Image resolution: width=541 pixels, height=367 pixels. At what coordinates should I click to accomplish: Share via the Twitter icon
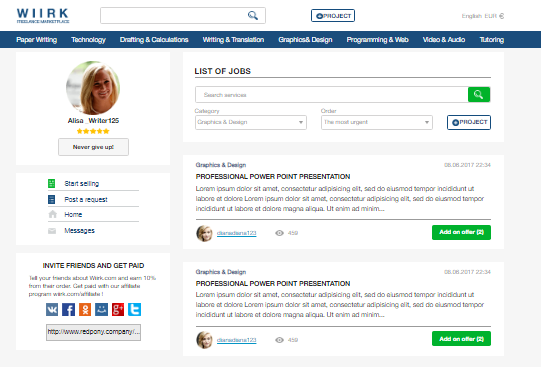tap(134, 309)
